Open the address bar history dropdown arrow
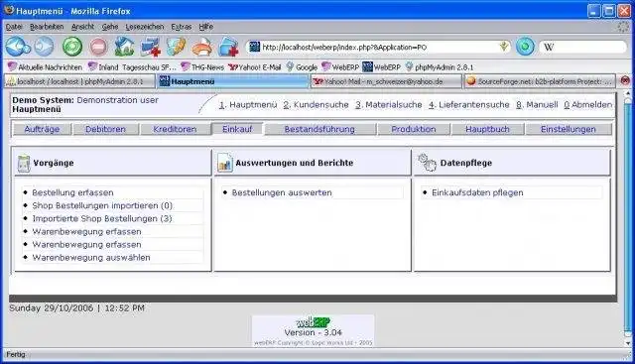 click(504, 47)
